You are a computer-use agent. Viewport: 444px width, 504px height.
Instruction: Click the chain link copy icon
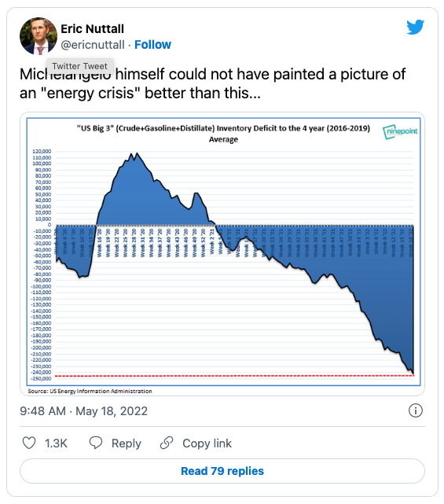point(167,443)
